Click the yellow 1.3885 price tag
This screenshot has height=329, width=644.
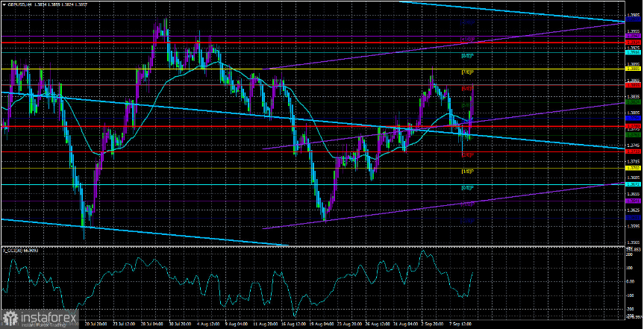[x=633, y=69]
